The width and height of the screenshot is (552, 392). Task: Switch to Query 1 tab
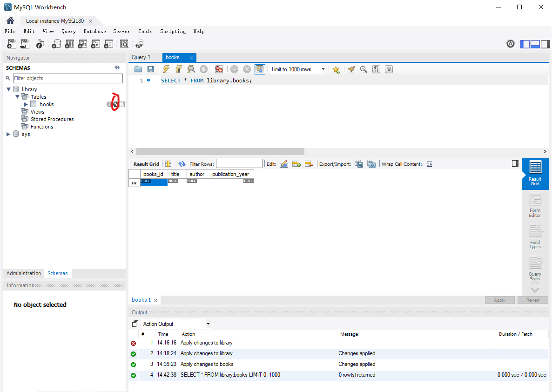coord(141,57)
